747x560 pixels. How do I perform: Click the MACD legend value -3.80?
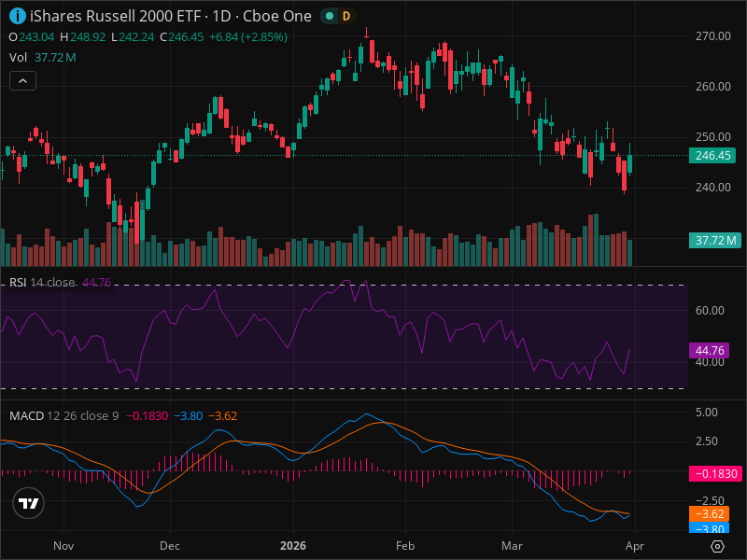pos(189,415)
